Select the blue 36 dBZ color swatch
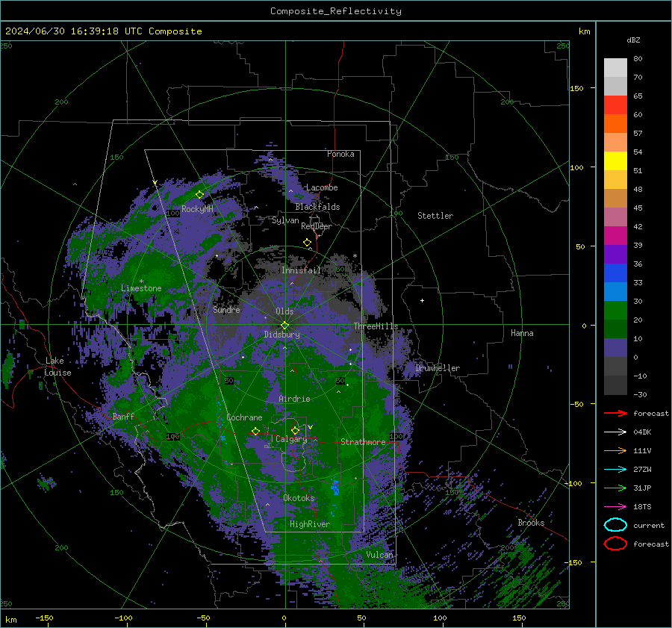672x628 pixels. click(x=615, y=273)
